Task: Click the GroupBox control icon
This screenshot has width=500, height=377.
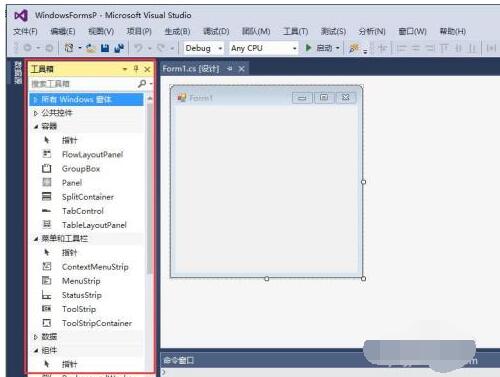Action: 47,169
